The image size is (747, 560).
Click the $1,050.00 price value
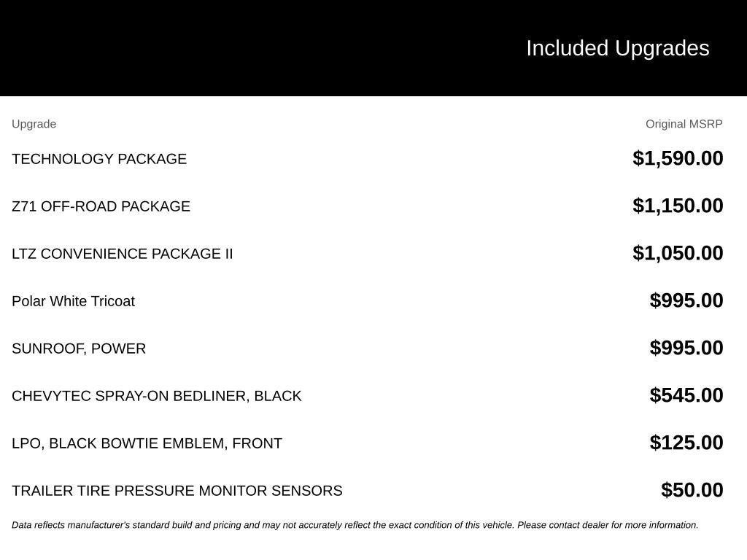678,253
